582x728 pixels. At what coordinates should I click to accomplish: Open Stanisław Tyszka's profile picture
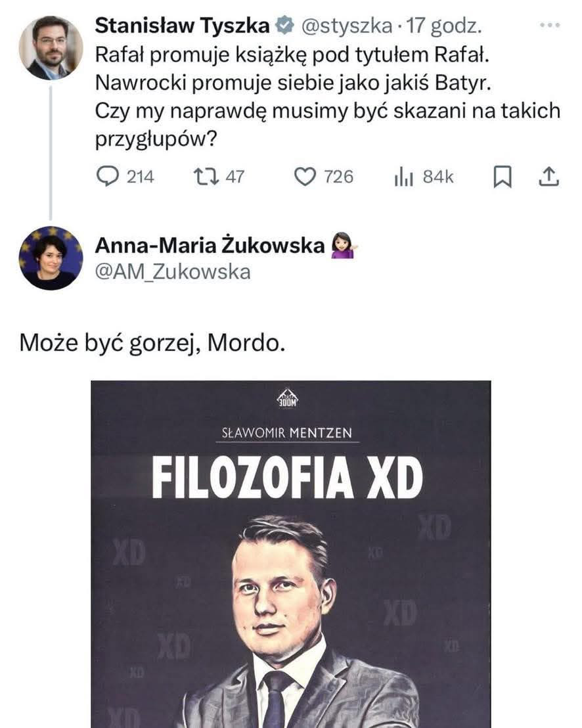[51, 47]
